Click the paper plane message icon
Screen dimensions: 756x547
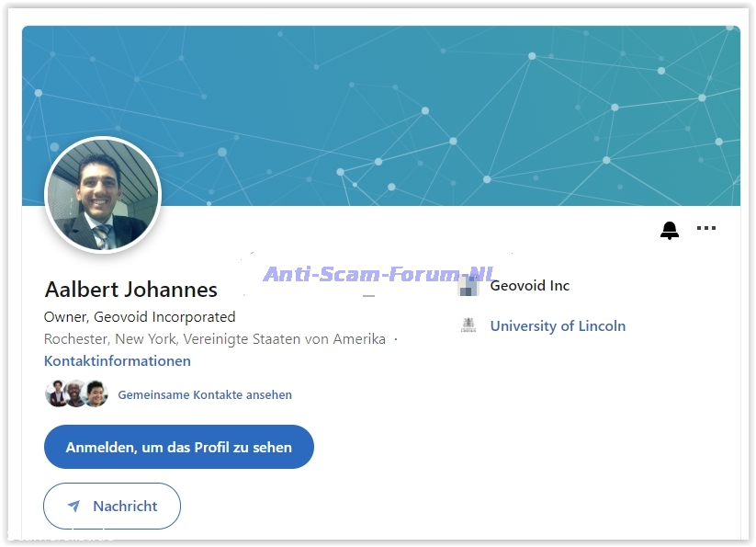click(x=74, y=507)
